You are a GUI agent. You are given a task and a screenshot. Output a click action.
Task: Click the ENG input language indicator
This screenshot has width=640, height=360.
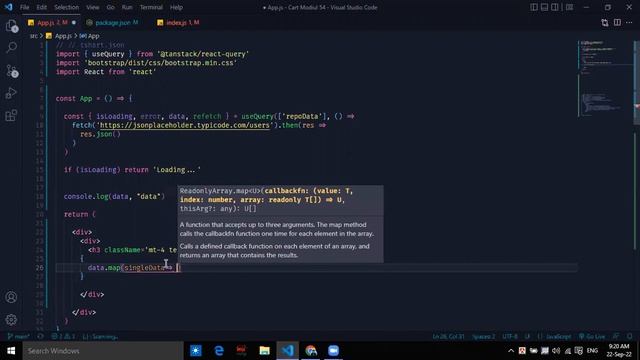coord(592,351)
